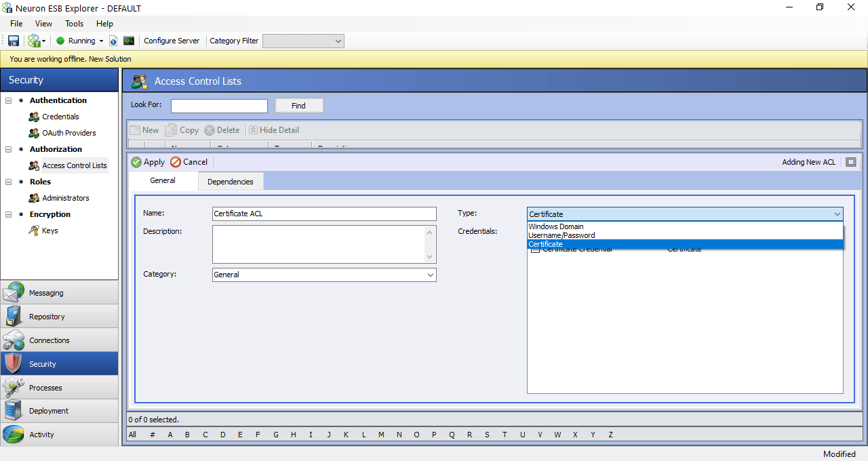Screen dimensions: 868x461
Task: Open the server information page icon
Action: [x=113, y=41]
